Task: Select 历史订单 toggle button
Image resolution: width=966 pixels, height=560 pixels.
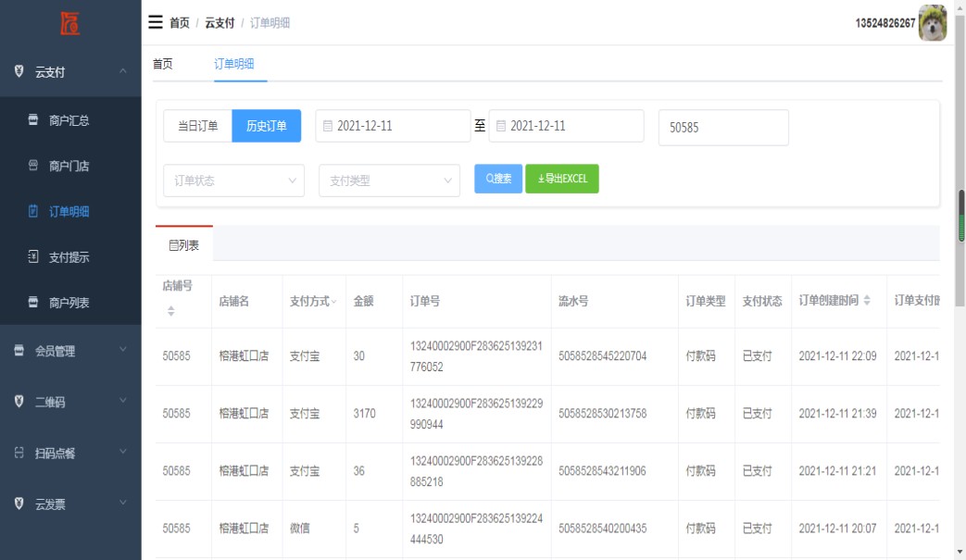Action: 266,126
